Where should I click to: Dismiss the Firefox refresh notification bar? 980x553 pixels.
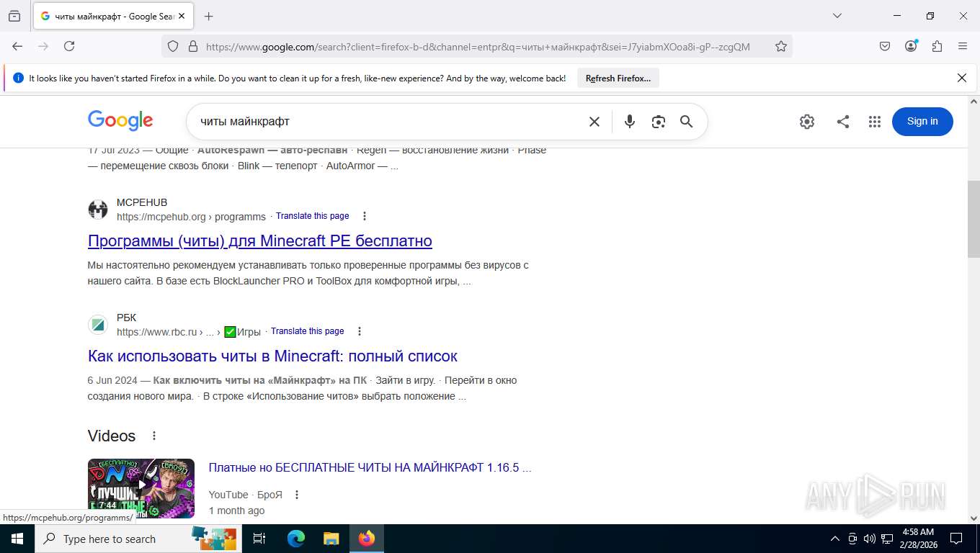(961, 78)
